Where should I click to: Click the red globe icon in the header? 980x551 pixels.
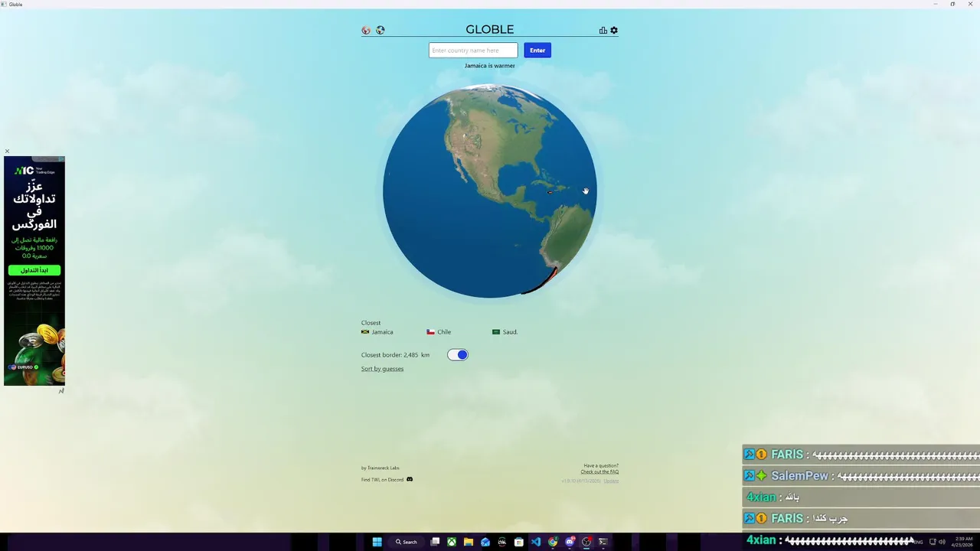pyautogui.click(x=366, y=31)
